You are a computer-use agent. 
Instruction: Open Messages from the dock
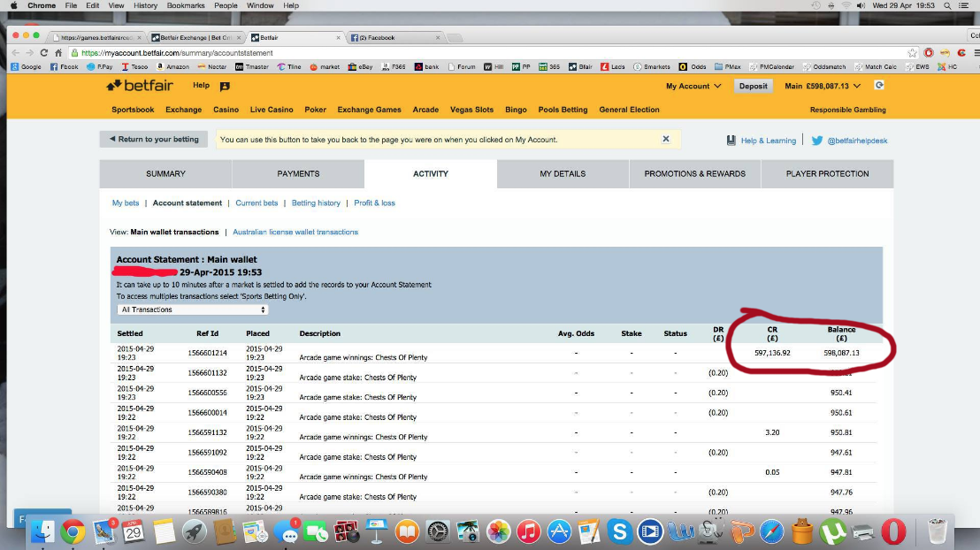coord(287,532)
